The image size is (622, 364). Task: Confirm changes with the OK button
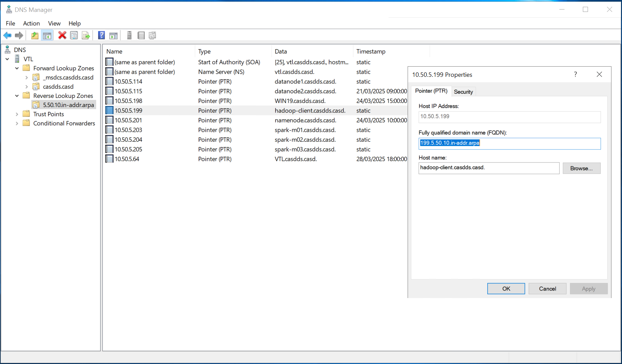tap(506, 289)
